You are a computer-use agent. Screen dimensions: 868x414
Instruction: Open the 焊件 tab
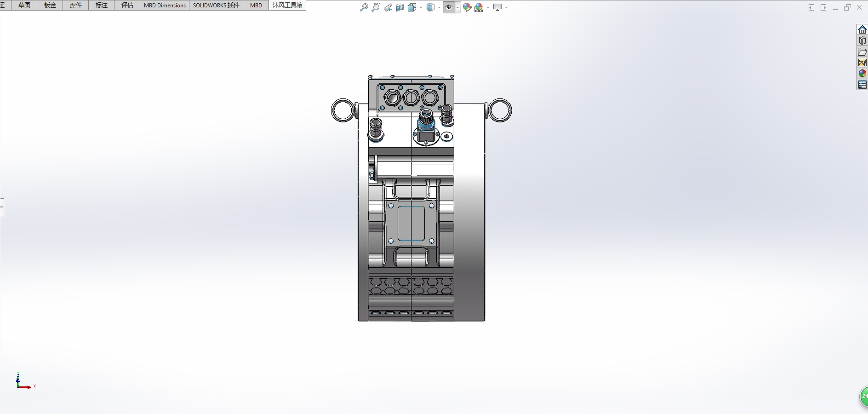coord(76,5)
